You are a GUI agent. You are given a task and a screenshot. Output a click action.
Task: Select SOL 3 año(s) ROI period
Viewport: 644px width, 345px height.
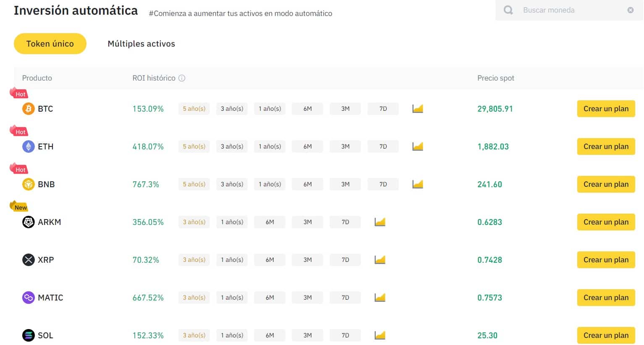pyautogui.click(x=194, y=335)
